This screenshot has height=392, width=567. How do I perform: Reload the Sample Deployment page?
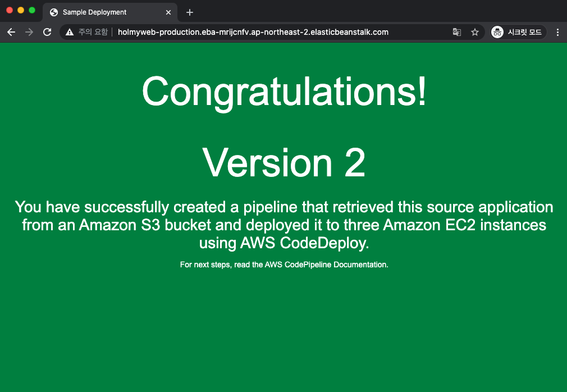click(47, 32)
